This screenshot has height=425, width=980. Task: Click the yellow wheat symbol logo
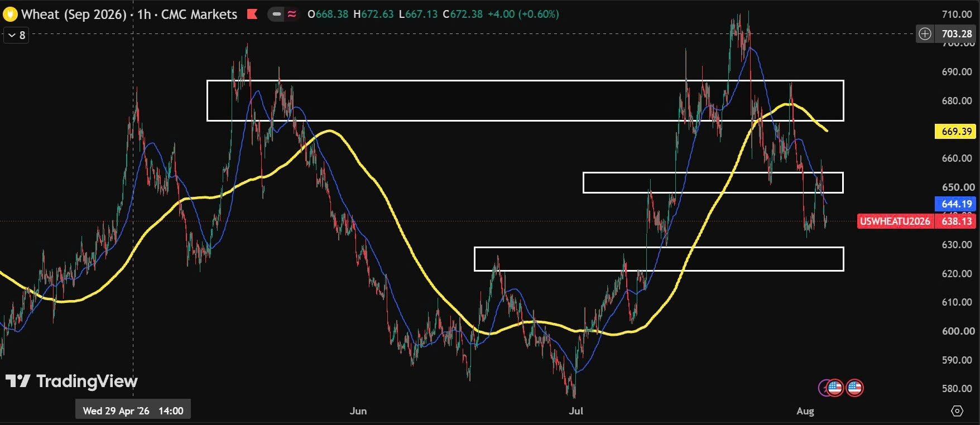coord(10,15)
